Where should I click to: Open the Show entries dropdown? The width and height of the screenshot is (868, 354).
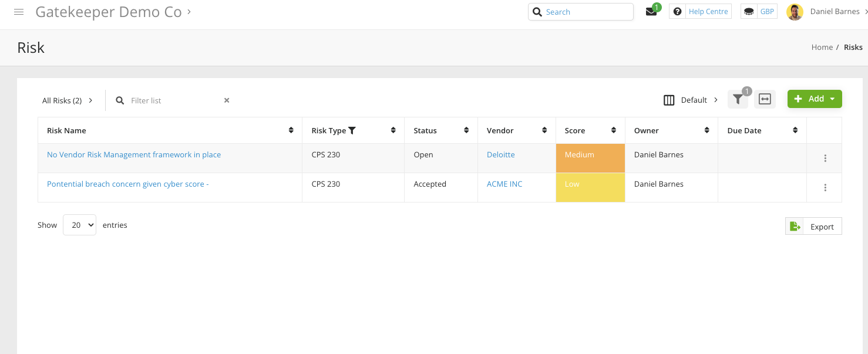(x=79, y=225)
